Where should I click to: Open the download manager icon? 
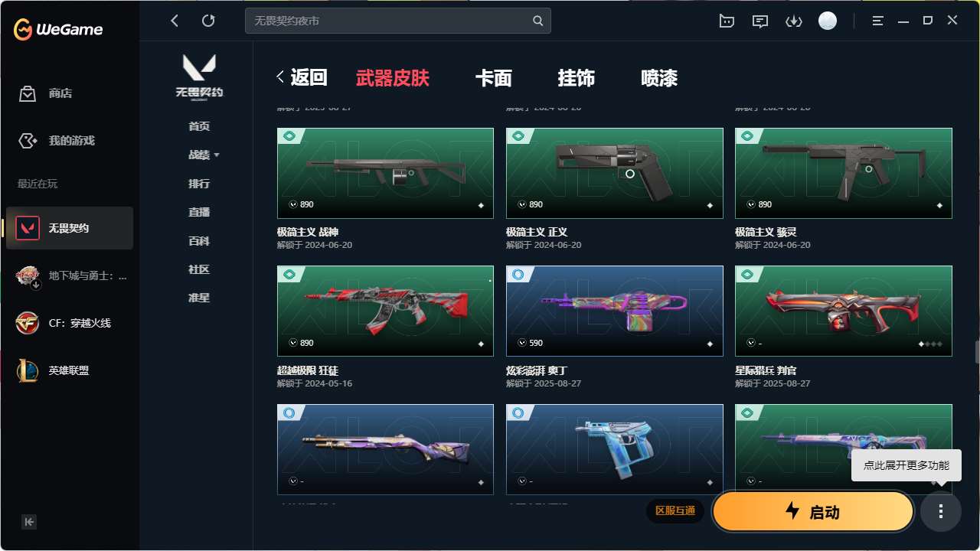(794, 21)
